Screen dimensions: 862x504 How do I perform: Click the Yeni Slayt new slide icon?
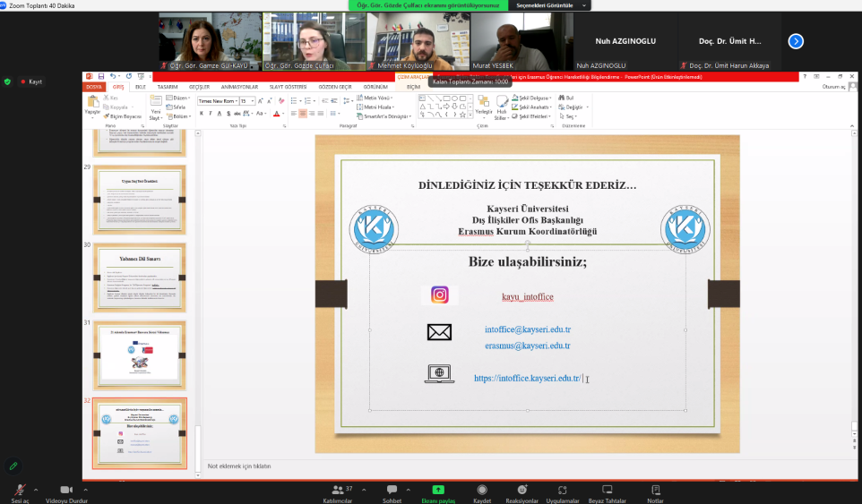(156, 101)
